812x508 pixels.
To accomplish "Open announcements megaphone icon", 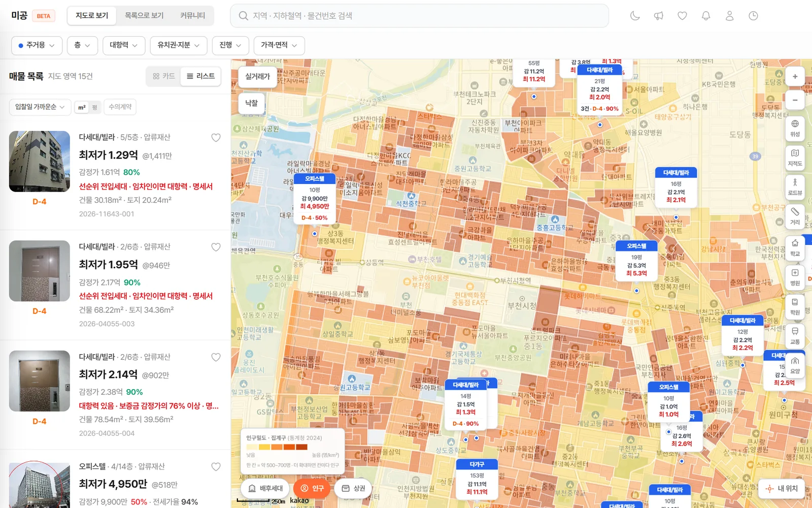I will (x=659, y=16).
